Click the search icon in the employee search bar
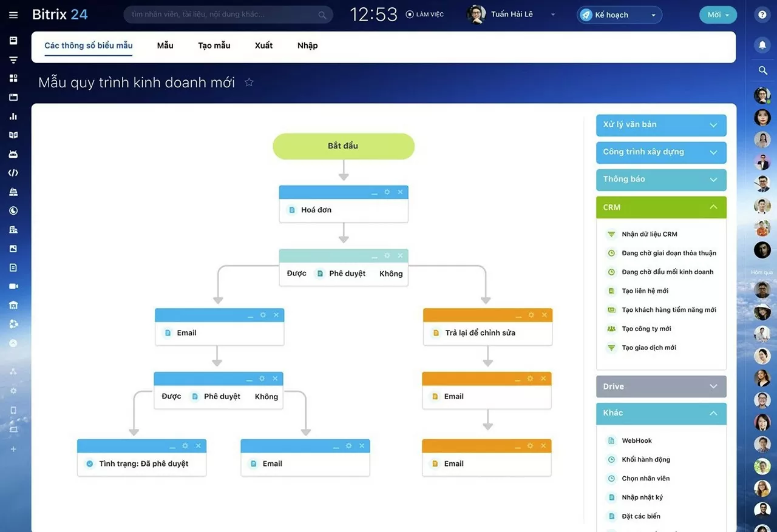Image resolution: width=777 pixels, height=532 pixels. coord(324,14)
